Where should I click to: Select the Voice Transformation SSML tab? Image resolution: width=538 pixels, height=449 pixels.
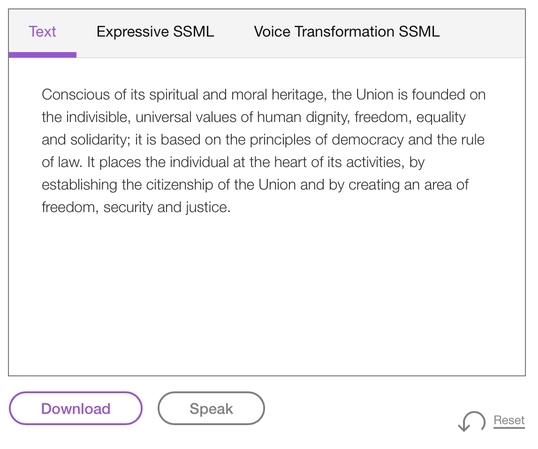coord(347,32)
